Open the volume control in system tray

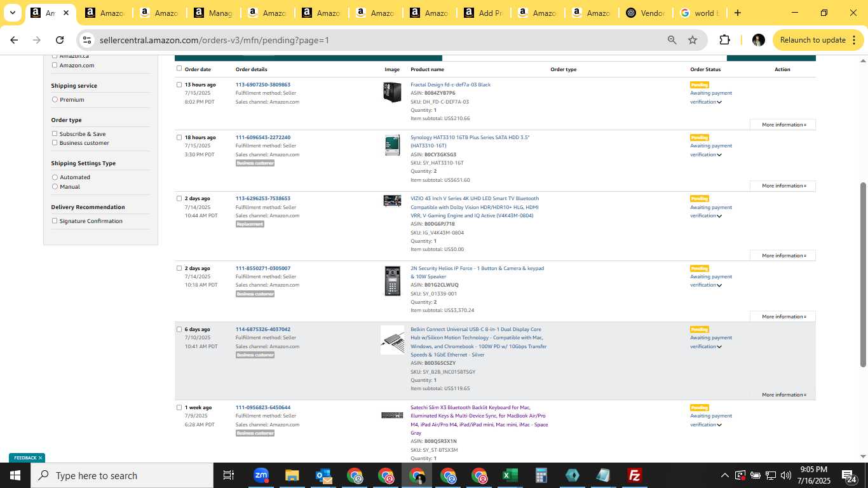coord(786,475)
